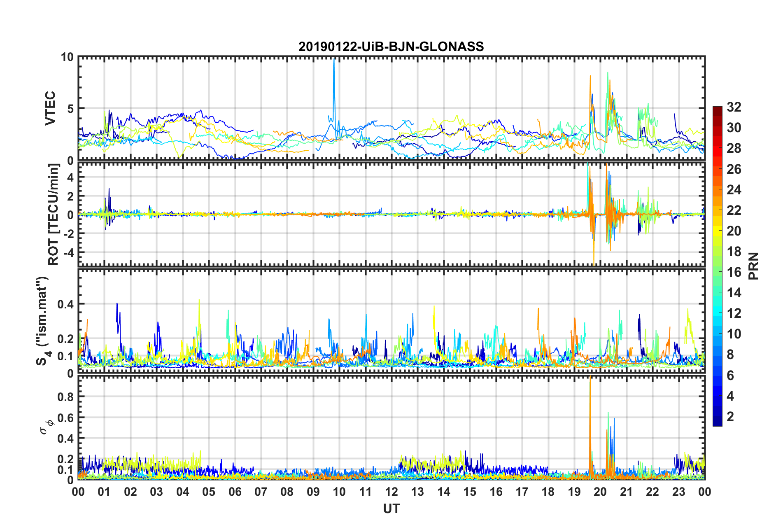This screenshot has height=532, width=783.
Task: Click the PRN rainbow colorbar
Action: pos(718,266)
